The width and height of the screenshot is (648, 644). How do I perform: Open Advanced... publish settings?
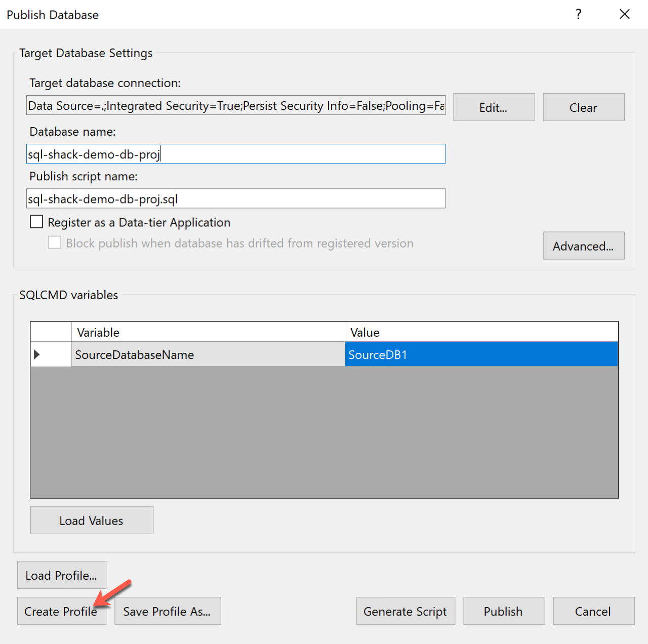click(583, 246)
